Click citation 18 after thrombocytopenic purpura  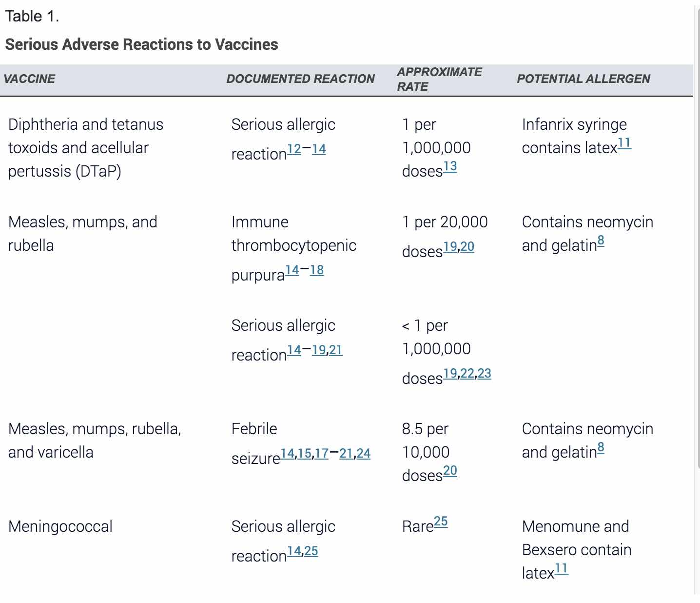coord(316,270)
